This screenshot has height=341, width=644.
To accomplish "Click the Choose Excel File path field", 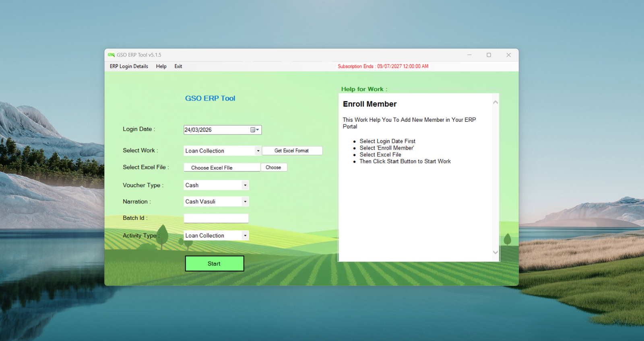I will (222, 167).
